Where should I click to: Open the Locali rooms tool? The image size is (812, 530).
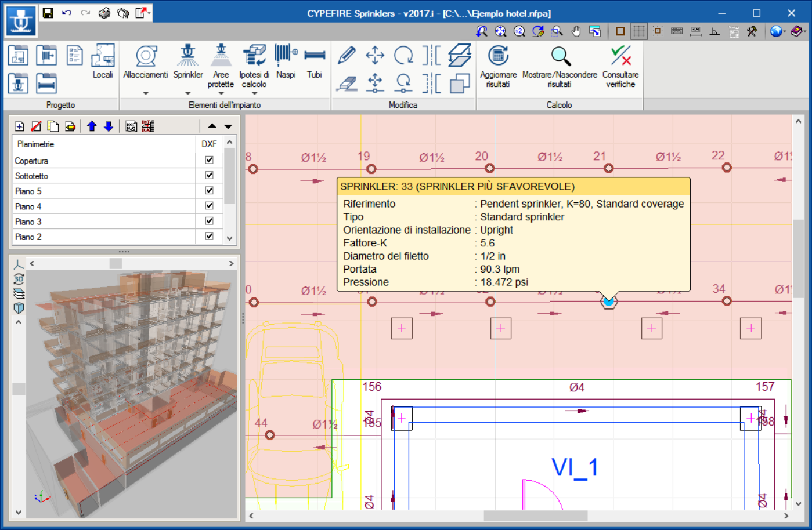[x=103, y=61]
